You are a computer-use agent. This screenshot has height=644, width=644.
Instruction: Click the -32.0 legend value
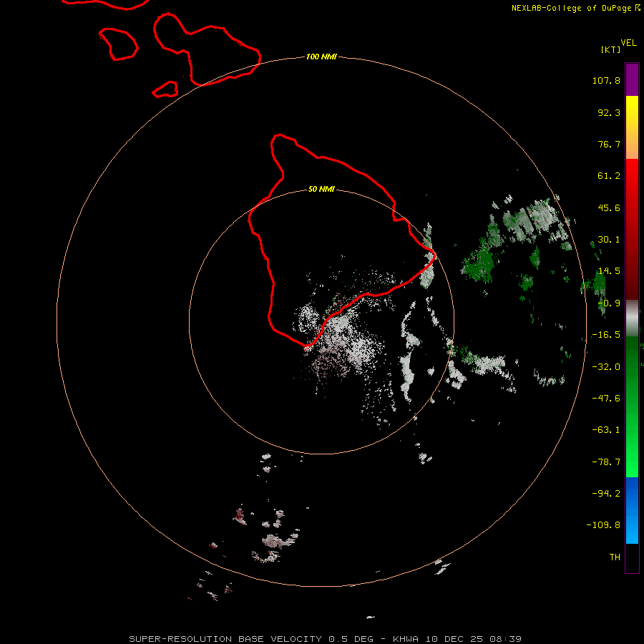(606, 367)
